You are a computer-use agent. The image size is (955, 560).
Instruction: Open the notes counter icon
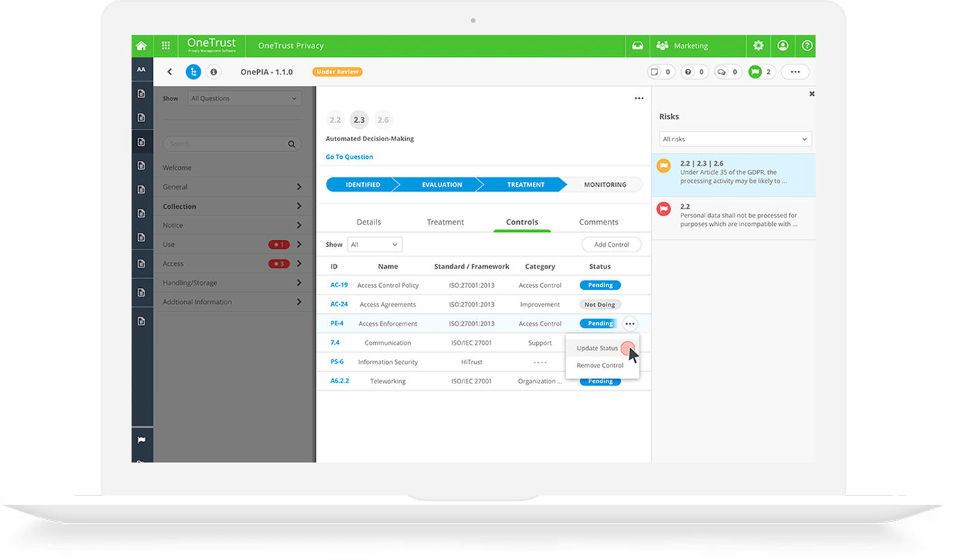(661, 72)
